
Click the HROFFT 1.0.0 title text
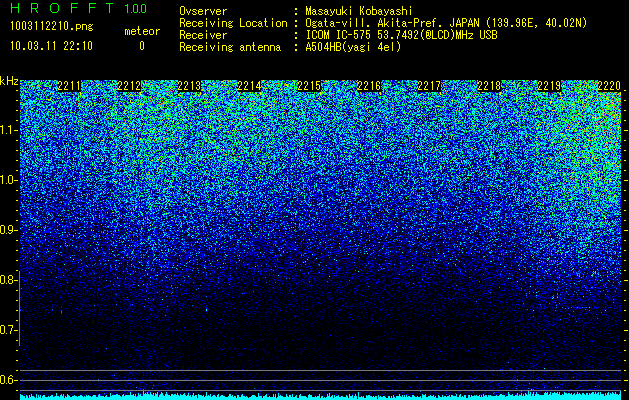tap(78, 8)
